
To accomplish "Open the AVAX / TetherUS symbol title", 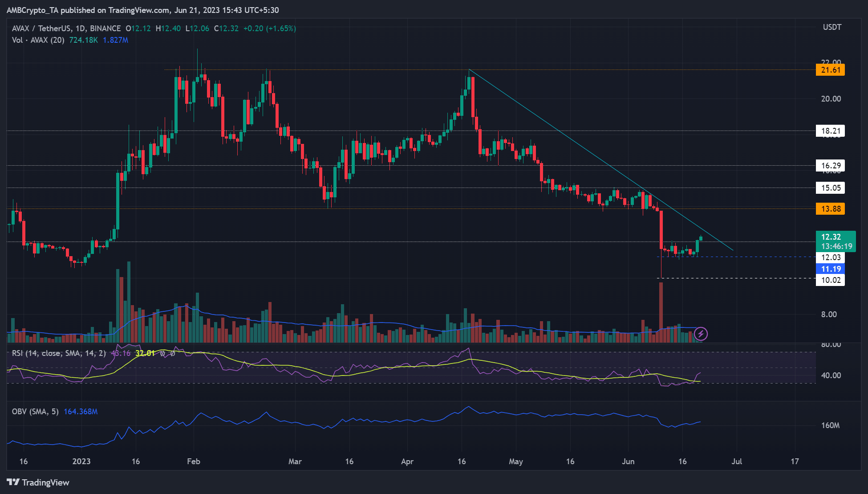I will point(41,29).
